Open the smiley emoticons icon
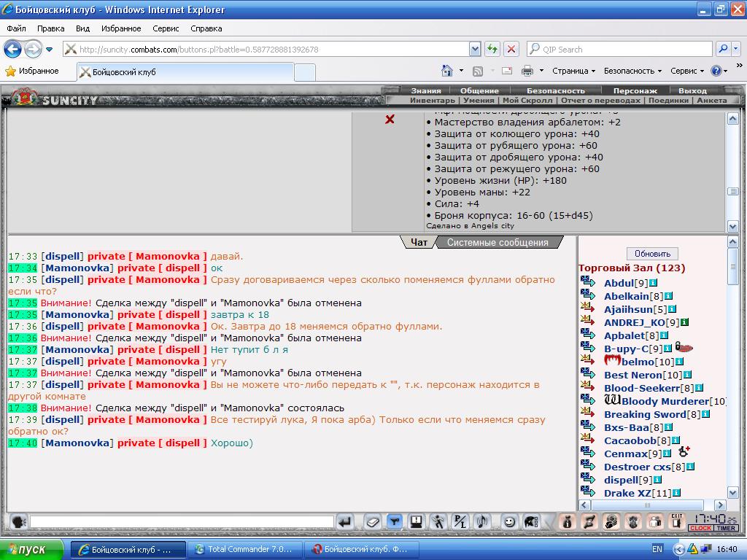The image size is (747, 560). [509, 522]
